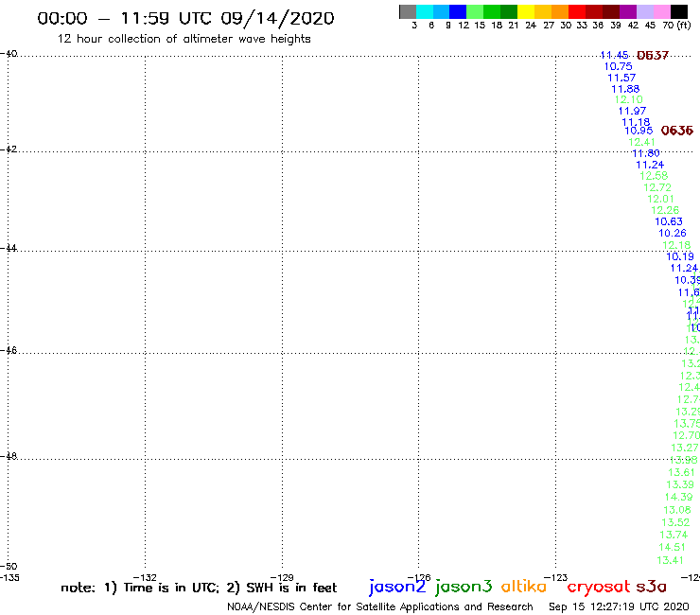Click the 14.39 wave height value
700x615 pixels.
coord(678,497)
